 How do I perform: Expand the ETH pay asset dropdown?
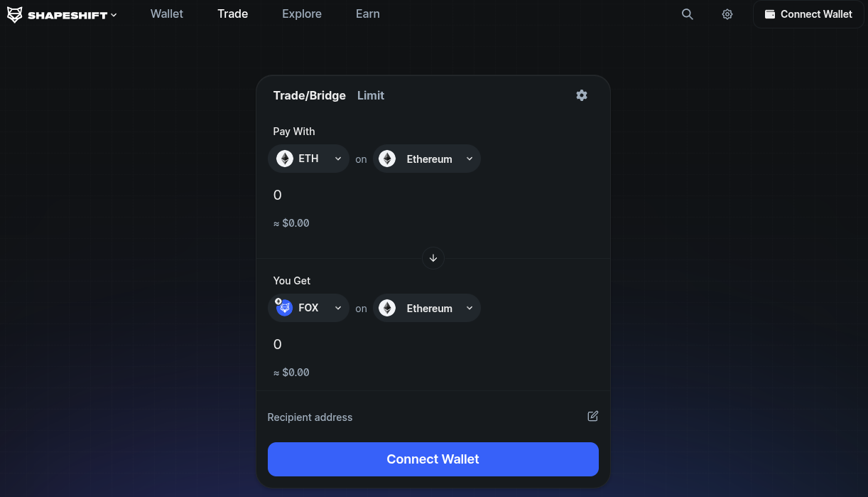click(x=338, y=159)
